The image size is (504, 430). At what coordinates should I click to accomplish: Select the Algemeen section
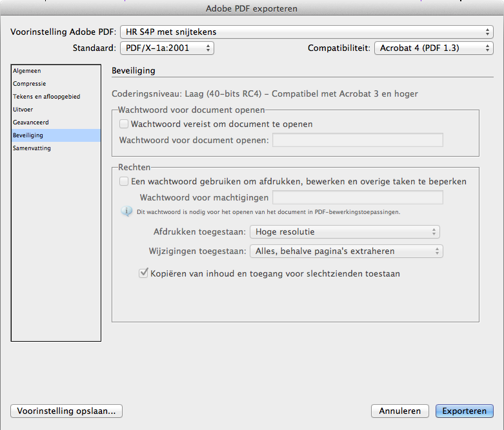tap(56, 71)
